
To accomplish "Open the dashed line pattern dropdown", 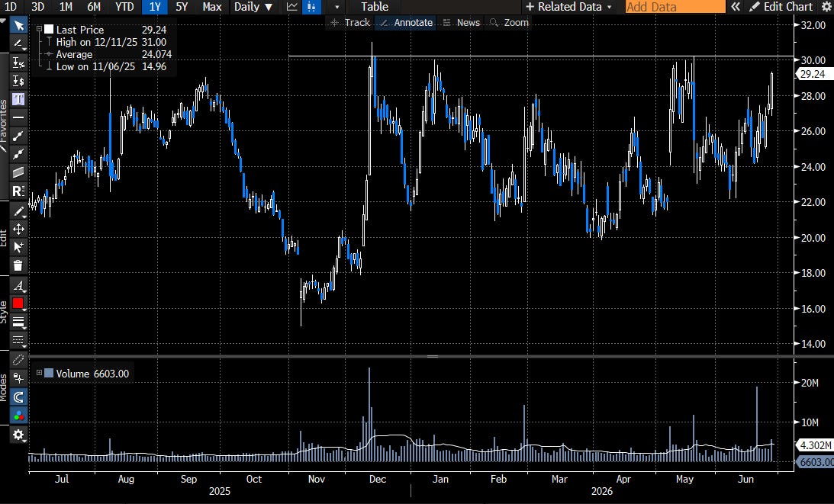I will (18, 340).
